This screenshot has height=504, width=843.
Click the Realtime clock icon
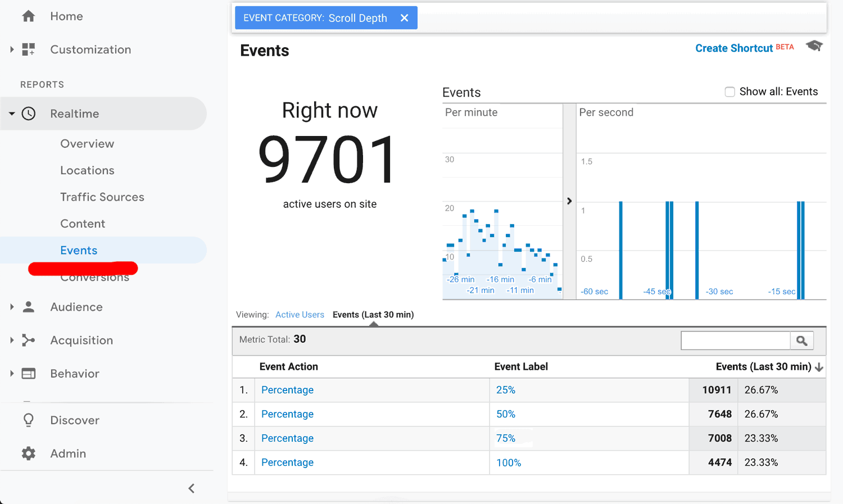tap(29, 113)
